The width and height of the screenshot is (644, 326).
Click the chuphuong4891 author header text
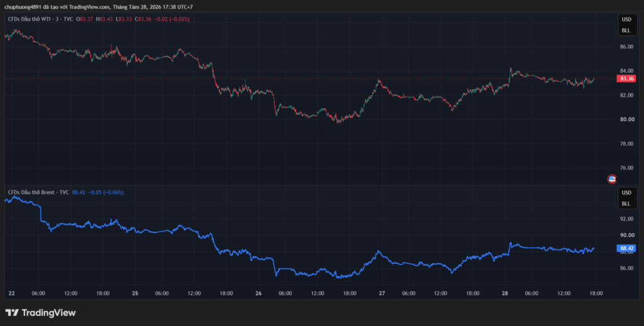click(23, 7)
